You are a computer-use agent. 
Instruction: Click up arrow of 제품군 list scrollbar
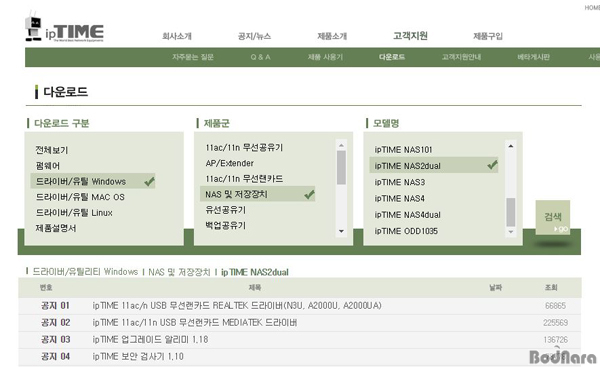click(x=341, y=145)
